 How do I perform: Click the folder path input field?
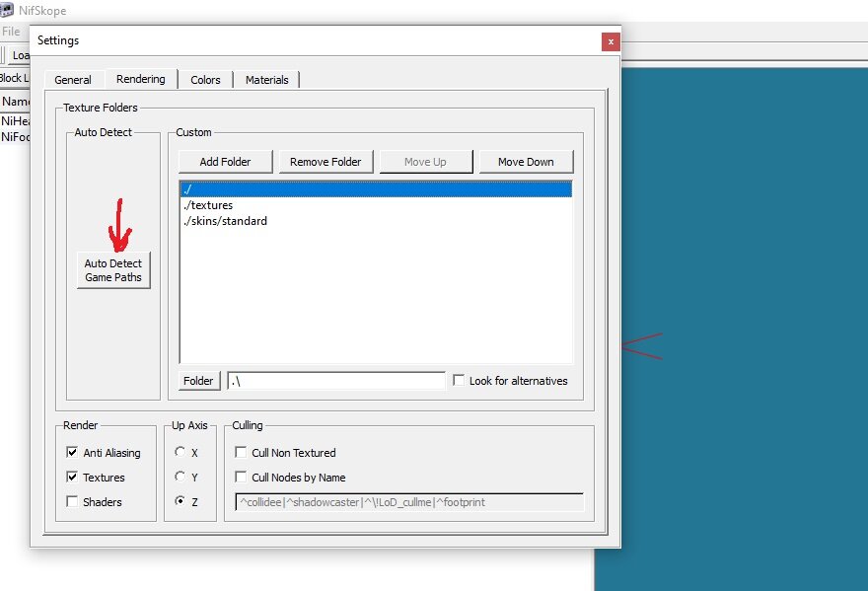click(336, 381)
